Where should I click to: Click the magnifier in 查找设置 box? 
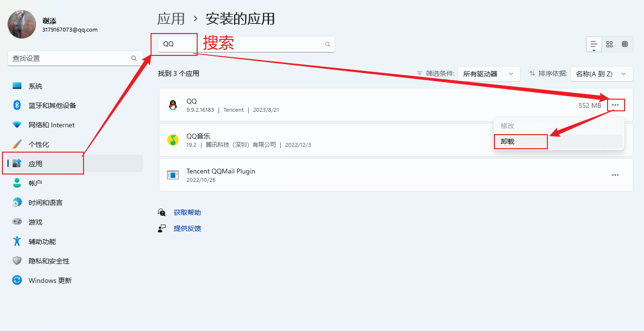coord(134,58)
